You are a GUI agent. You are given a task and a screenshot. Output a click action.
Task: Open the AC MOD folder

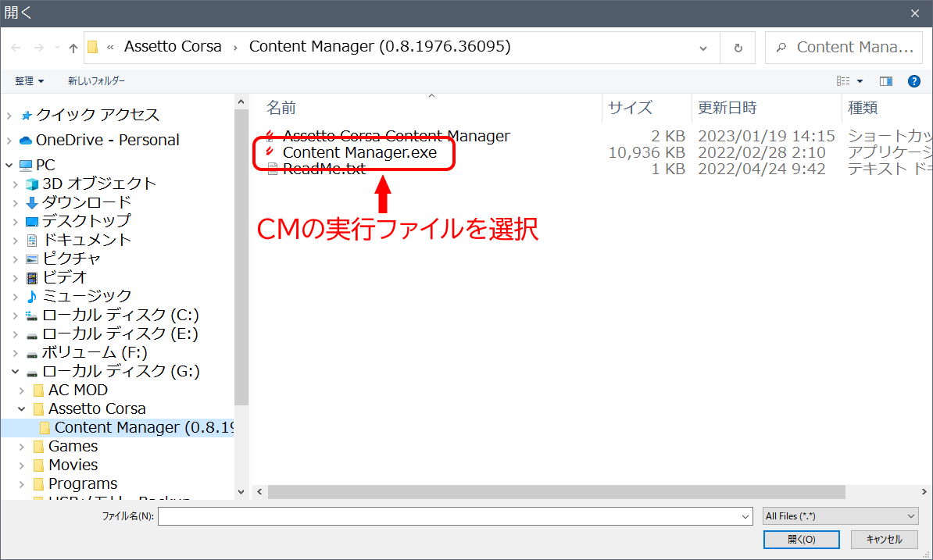[x=78, y=390]
